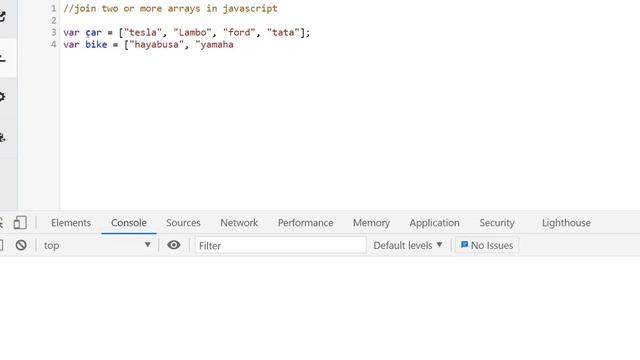Click the "car" variable name in line 3
This screenshot has width=640, height=360.
[93, 33]
